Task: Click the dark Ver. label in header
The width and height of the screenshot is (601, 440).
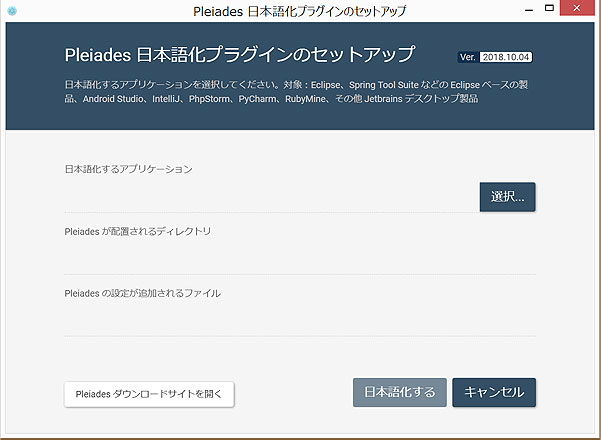Action: (467, 57)
